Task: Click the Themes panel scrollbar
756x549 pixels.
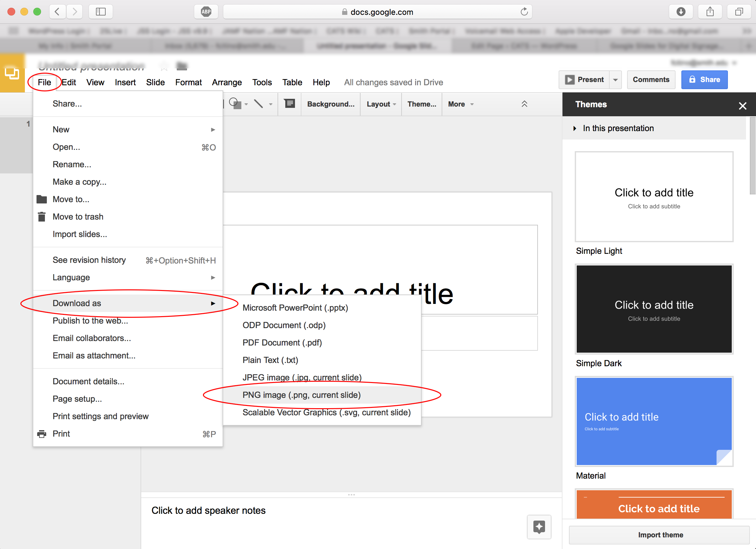Action: [x=752, y=156]
